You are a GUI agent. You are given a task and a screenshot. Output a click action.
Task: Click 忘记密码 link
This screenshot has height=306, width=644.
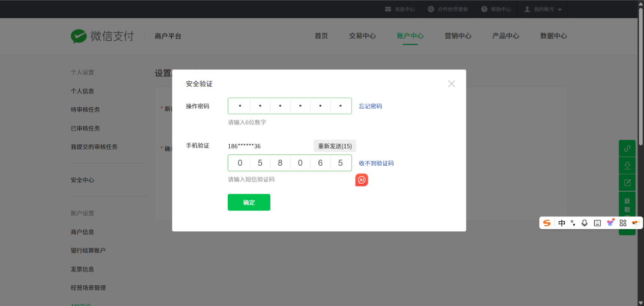(371, 106)
